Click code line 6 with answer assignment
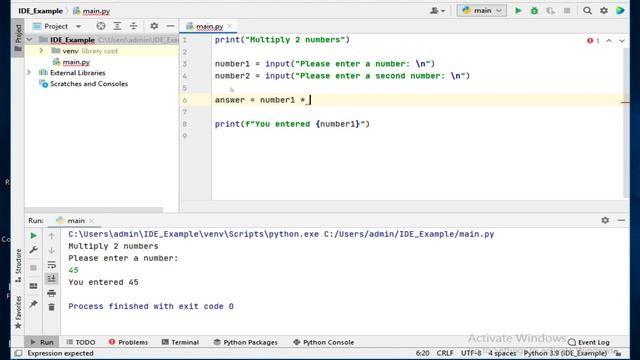The width and height of the screenshot is (640, 360). click(263, 100)
